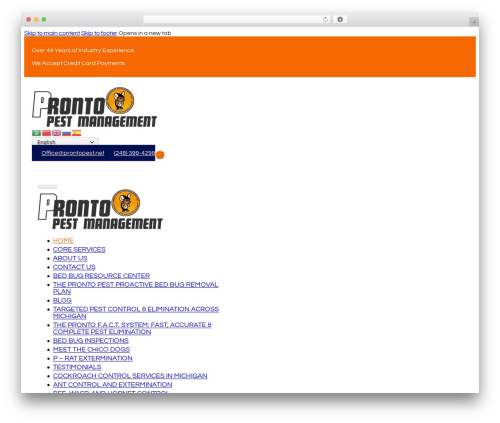Call the (248) 399-4298 phone link

point(134,153)
